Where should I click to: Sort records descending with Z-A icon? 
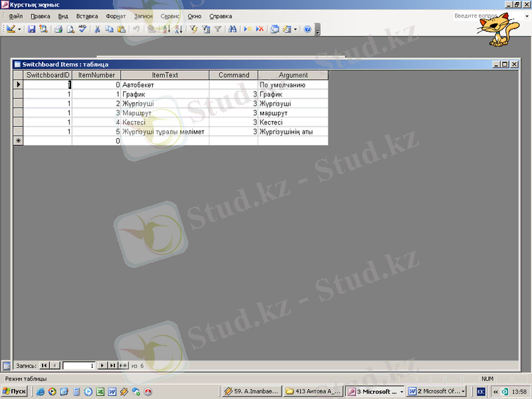coord(178,29)
